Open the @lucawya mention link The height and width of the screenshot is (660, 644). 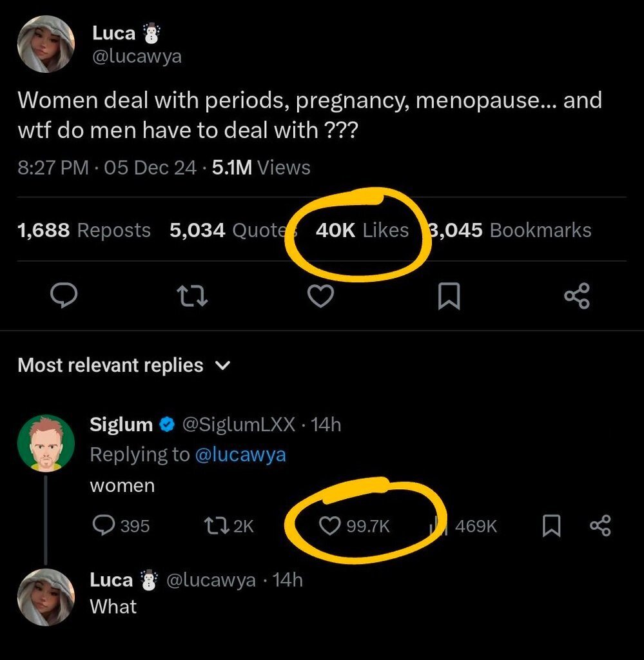click(x=239, y=454)
